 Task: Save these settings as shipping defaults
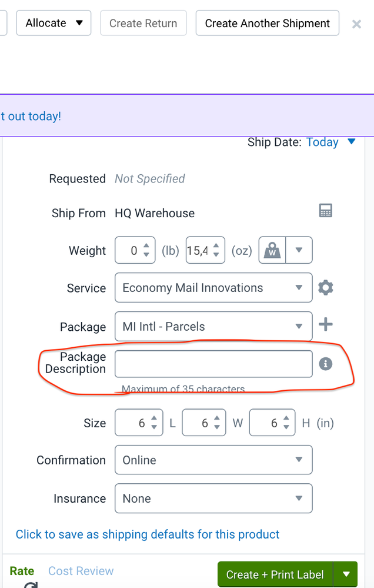[x=147, y=534]
